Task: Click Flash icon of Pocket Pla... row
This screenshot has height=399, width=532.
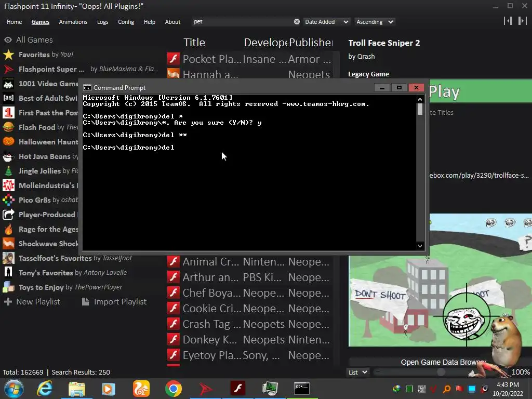Action: coord(174,59)
